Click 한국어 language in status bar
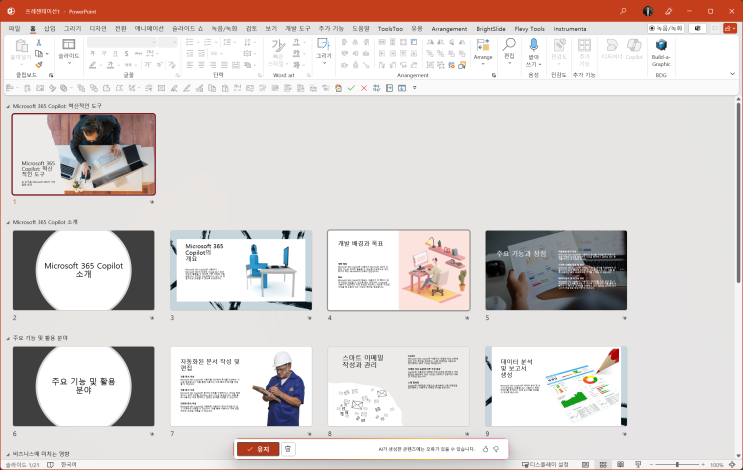Screen dimensions: 743x470 pyautogui.click(x=68, y=465)
